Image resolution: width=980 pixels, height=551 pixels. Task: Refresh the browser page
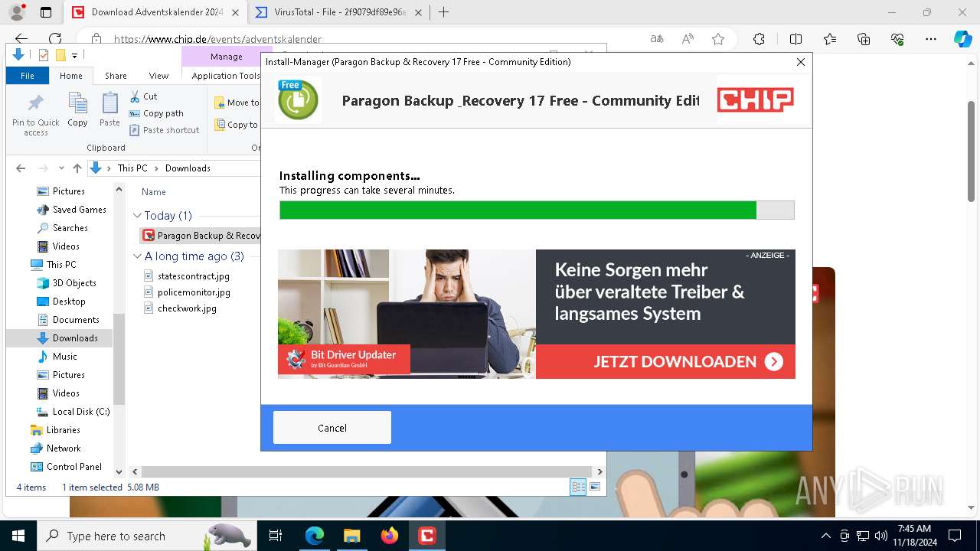pyautogui.click(x=55, y=39)
